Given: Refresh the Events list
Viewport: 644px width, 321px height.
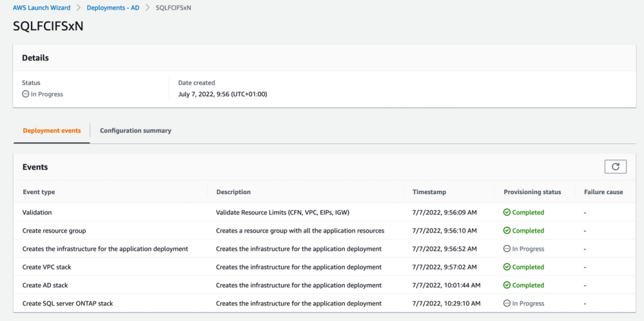Looking at the screenshot, I should pos(615,166).
